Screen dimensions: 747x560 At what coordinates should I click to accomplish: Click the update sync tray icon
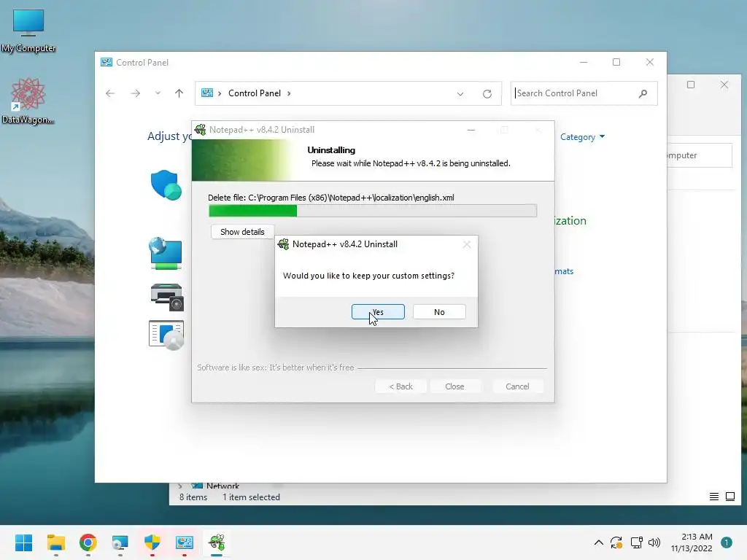pos(616,542)
